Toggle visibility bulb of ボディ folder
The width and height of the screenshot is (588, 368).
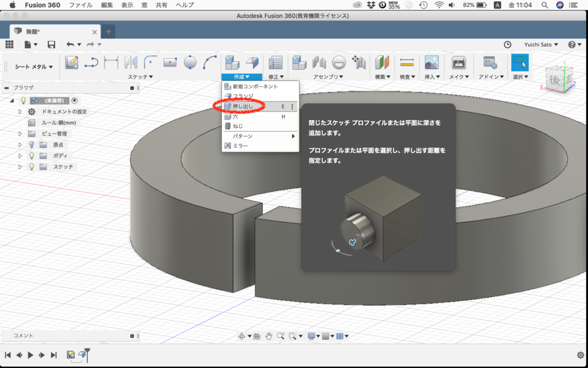tap(32, 155)
